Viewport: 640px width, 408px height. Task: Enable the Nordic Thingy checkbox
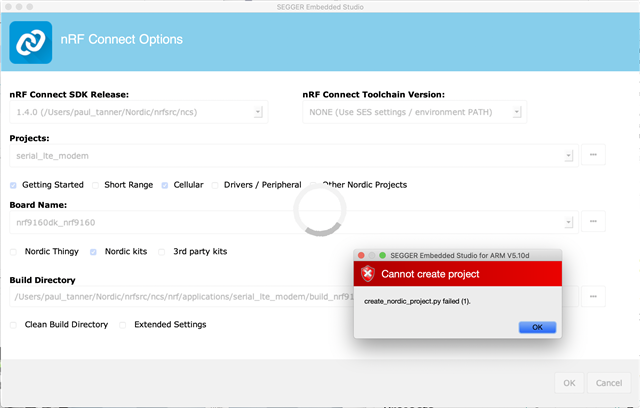pyautogui.click(x=13, y=252)
